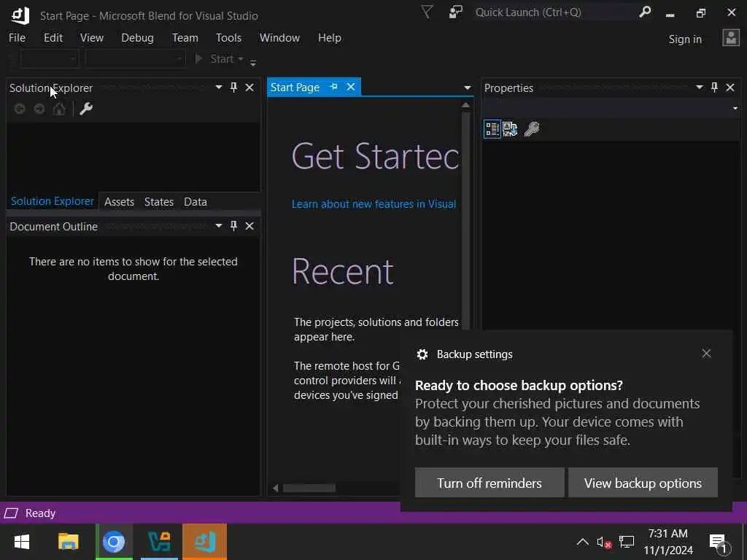Click the account avatar icon
Screen dimensions: 747x560
[x=730, y=38]
